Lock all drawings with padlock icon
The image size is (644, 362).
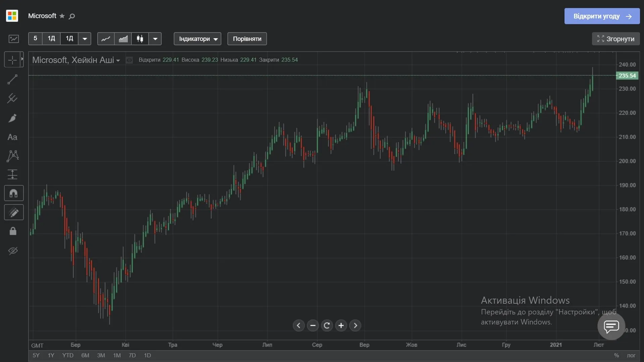[13, 231]
